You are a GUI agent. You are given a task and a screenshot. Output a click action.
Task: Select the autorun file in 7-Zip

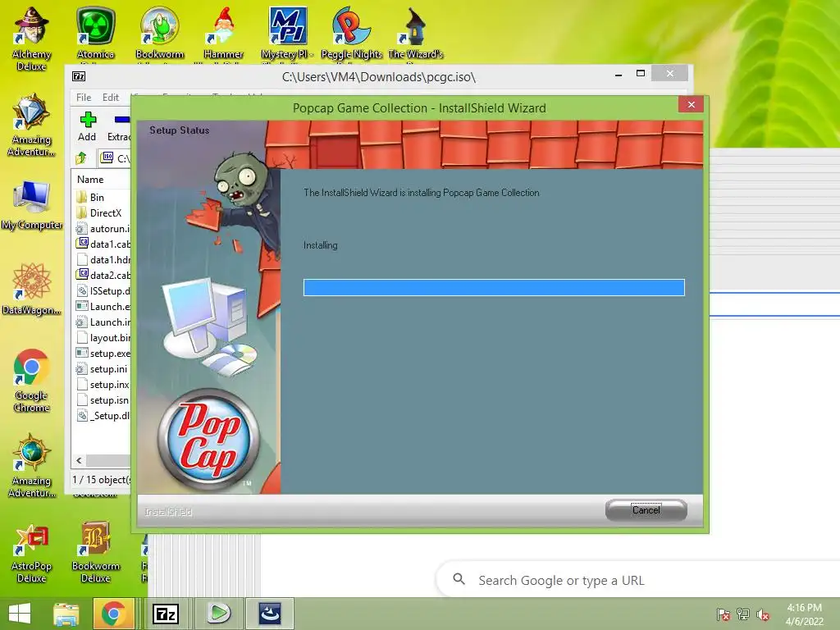tap(103, 229)
